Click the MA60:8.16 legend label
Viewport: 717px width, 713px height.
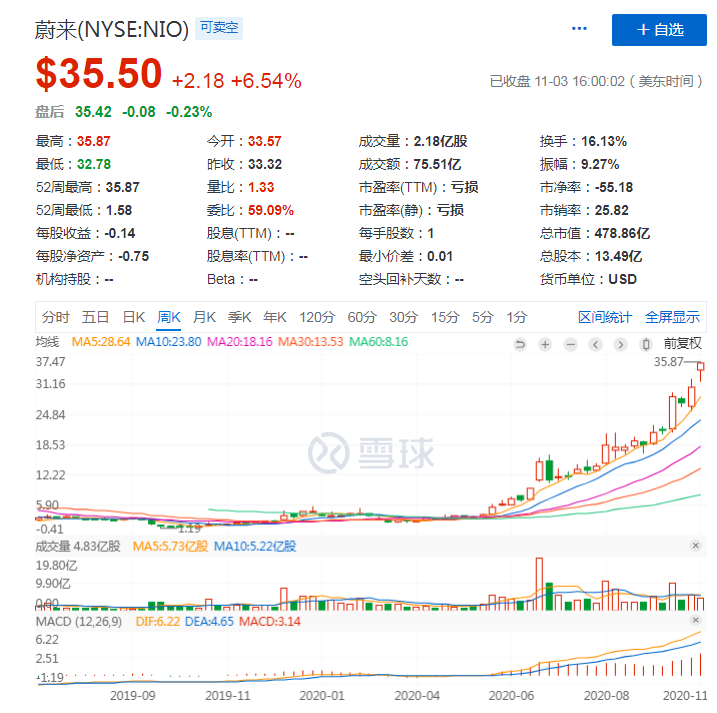point(378,342)
